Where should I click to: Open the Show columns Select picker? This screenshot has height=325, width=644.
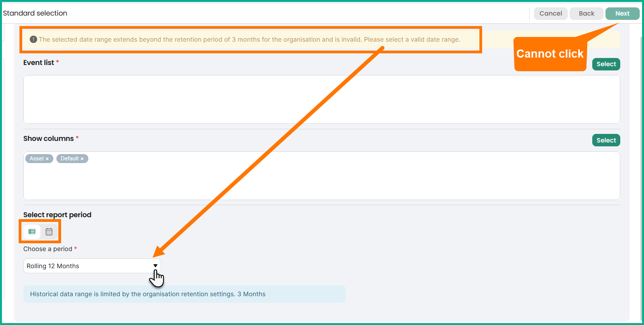pos(606,140)
